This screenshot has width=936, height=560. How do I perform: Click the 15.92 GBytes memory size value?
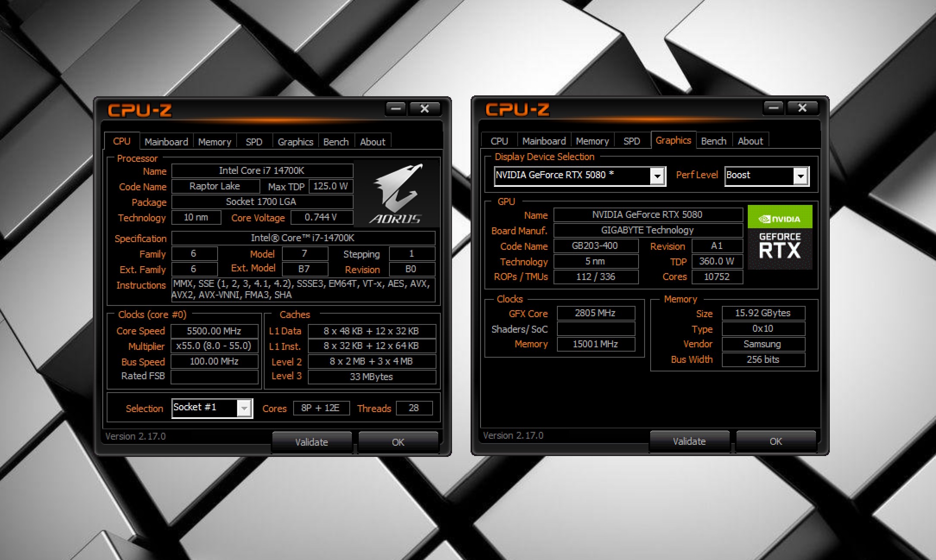pyautogui.click(x=763, y=313)
